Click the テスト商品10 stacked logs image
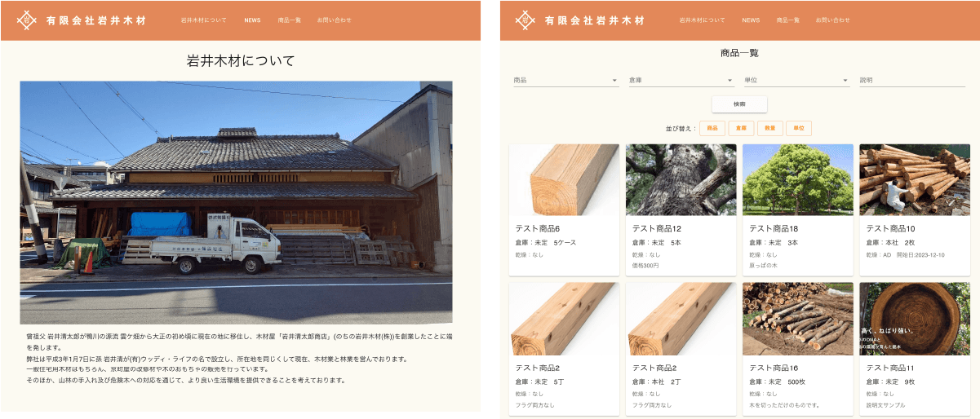 (x=914, y=180)
